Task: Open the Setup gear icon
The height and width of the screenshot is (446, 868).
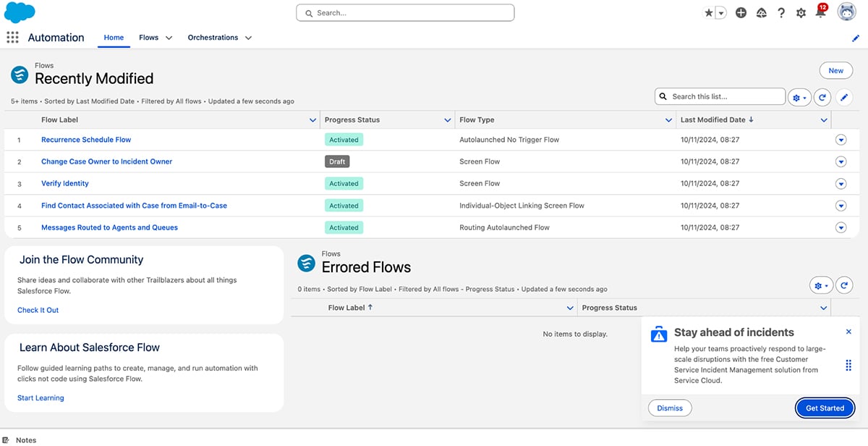Action: pos(801,12)
